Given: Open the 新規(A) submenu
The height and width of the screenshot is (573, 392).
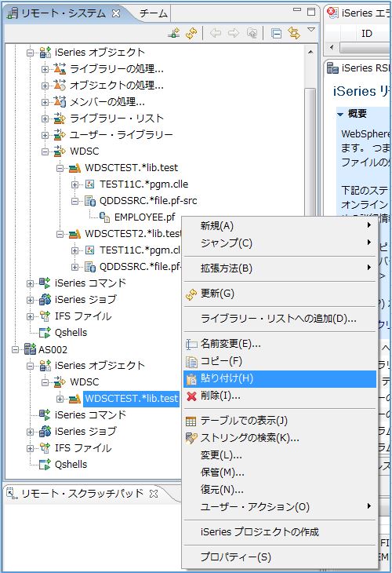Looking at the screenshot, I should point(280,226).
